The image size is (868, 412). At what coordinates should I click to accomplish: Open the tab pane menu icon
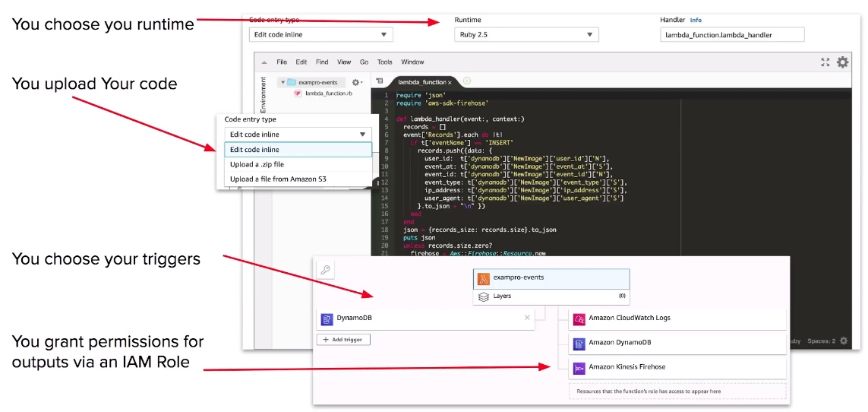coord(380,81)
